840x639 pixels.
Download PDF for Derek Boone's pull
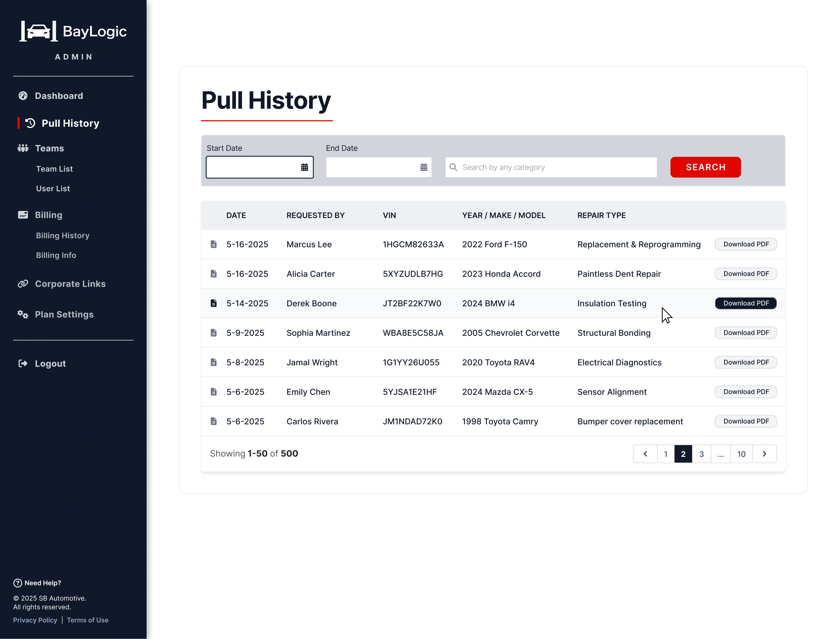[x=746, y=303]
